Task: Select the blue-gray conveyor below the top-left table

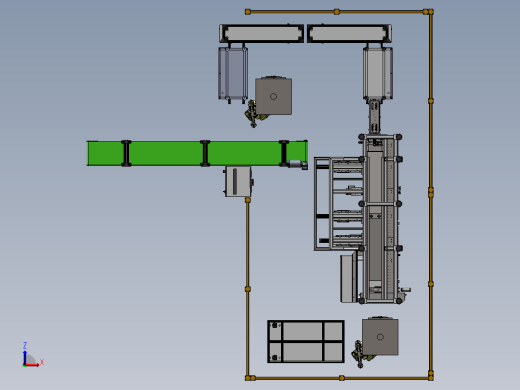Action: pos(233,74)
